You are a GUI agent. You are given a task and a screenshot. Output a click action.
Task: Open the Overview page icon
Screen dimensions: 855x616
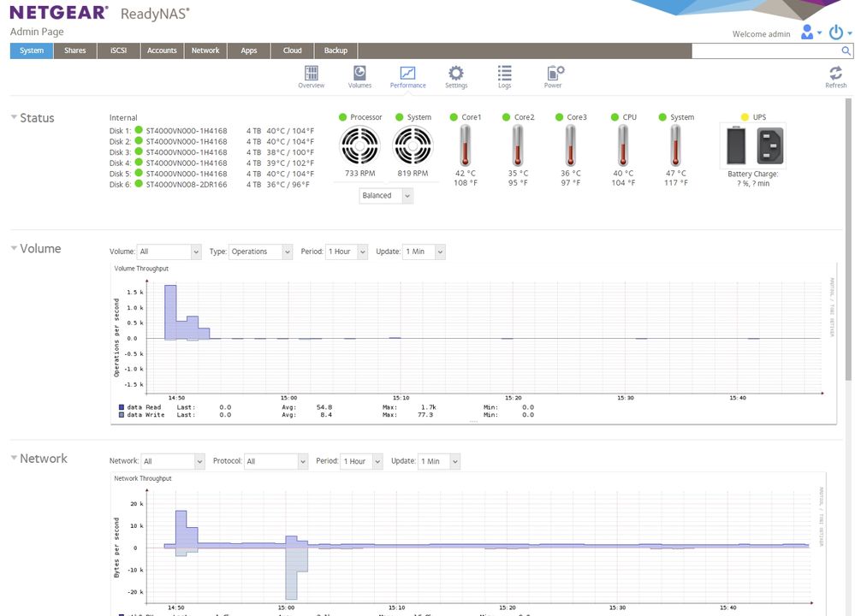(x=312, y=73)
